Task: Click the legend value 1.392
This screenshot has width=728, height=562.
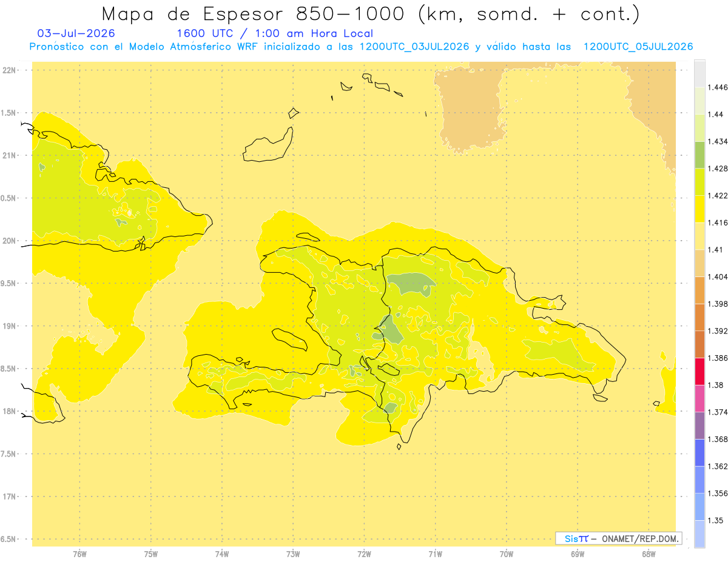Action: click(x=718, y=331)
